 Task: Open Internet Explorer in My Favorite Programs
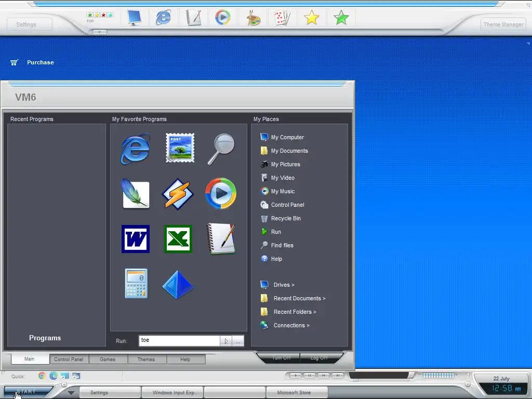point(136,149)
